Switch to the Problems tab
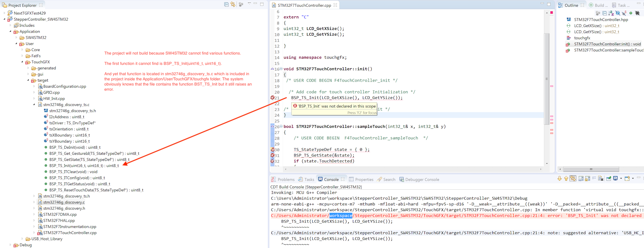This screenshot has height=248, width=644. [283, 180]
